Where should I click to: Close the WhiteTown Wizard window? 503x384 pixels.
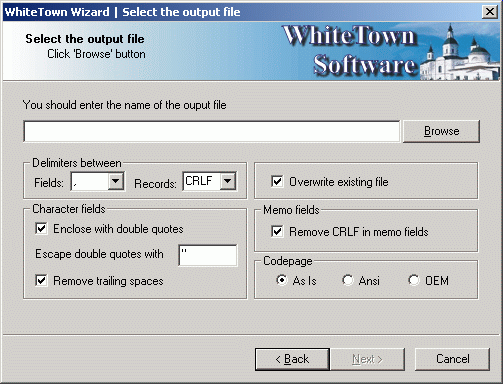click(490, 12)
